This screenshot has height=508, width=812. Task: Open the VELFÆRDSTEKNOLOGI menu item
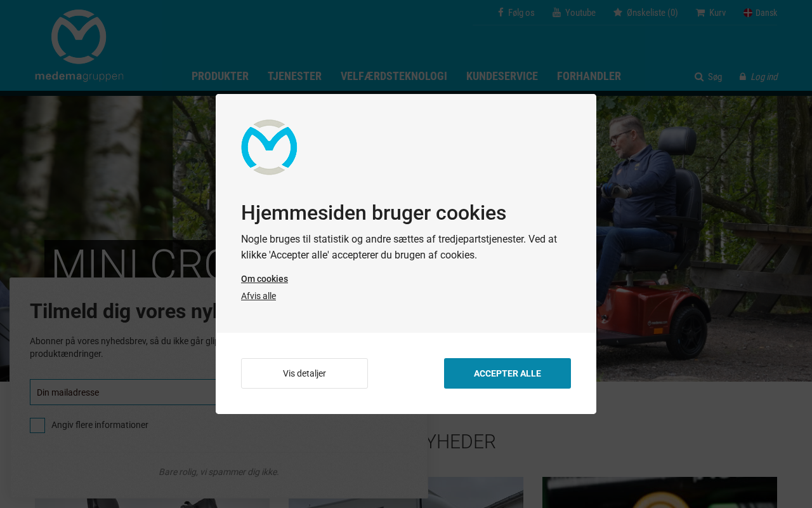[394, 76]
